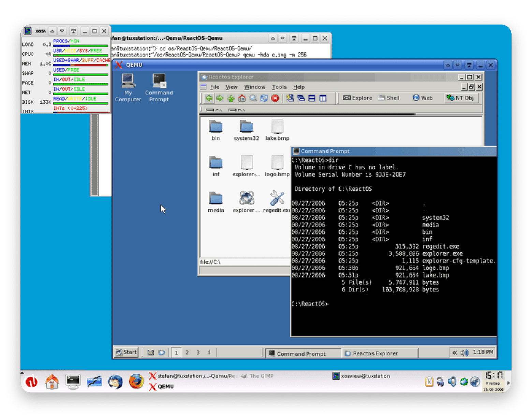Click the file://C:\ status bar text
This screenshot has height=420, width=532.
point(210,262)
